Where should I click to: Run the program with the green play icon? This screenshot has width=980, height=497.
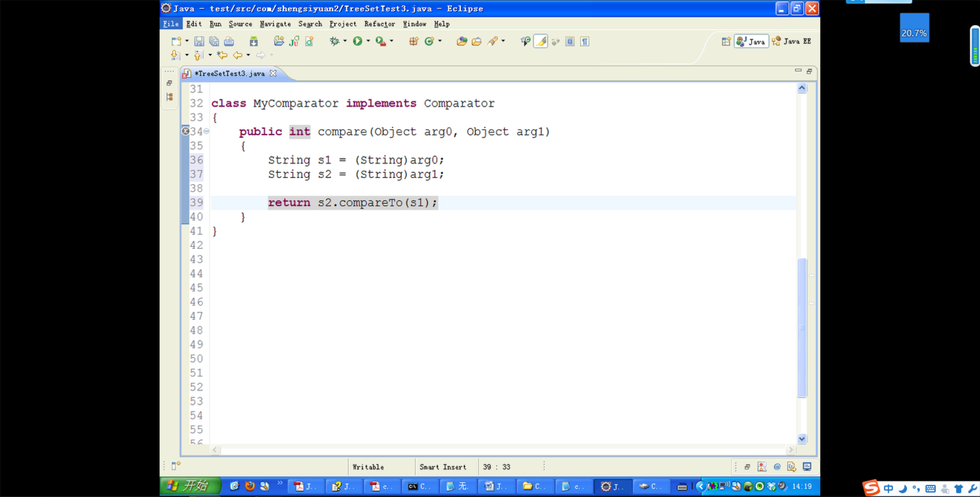pos(357,41)
